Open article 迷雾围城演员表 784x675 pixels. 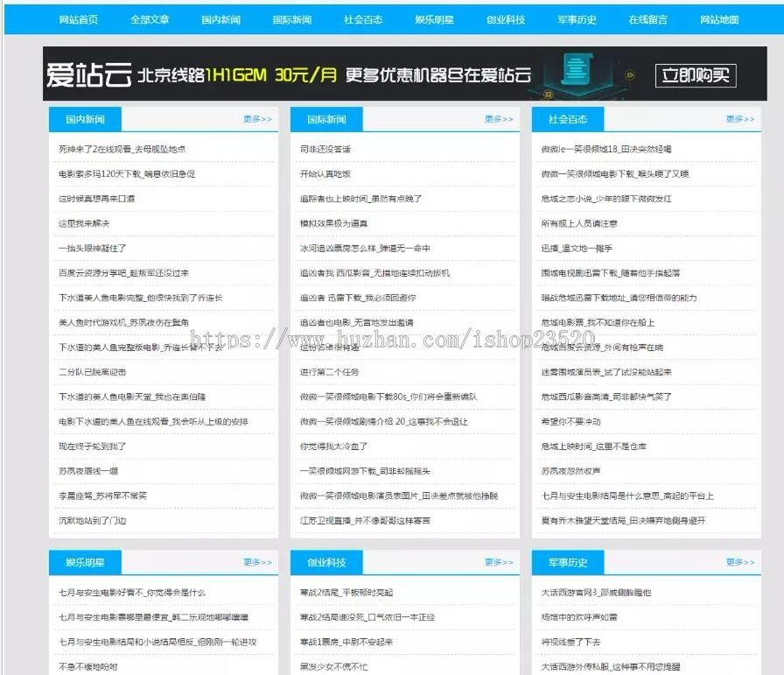point(606,372)
